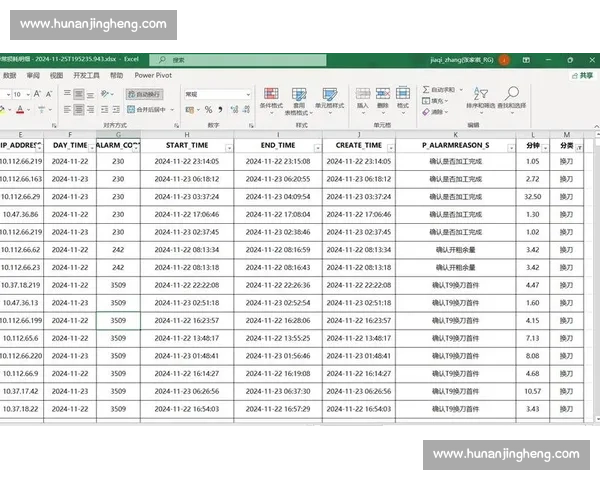
Task: Click the Delete (删除) cells icon
Action: click(382, 97)
